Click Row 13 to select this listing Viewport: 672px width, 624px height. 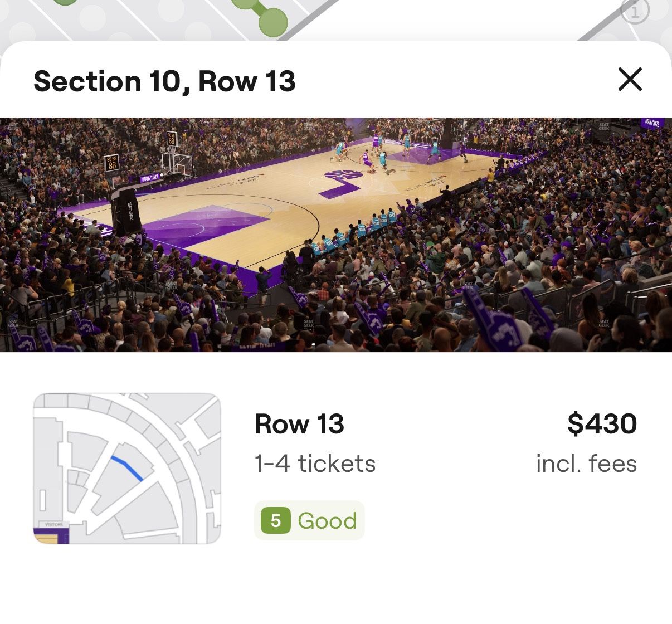(x=299, y=423)
